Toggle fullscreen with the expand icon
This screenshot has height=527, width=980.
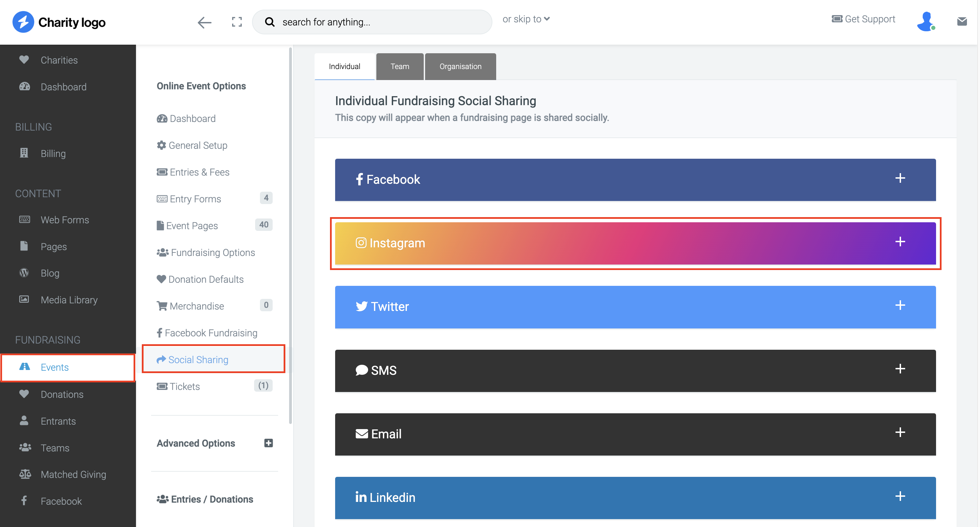pos(237,22)
